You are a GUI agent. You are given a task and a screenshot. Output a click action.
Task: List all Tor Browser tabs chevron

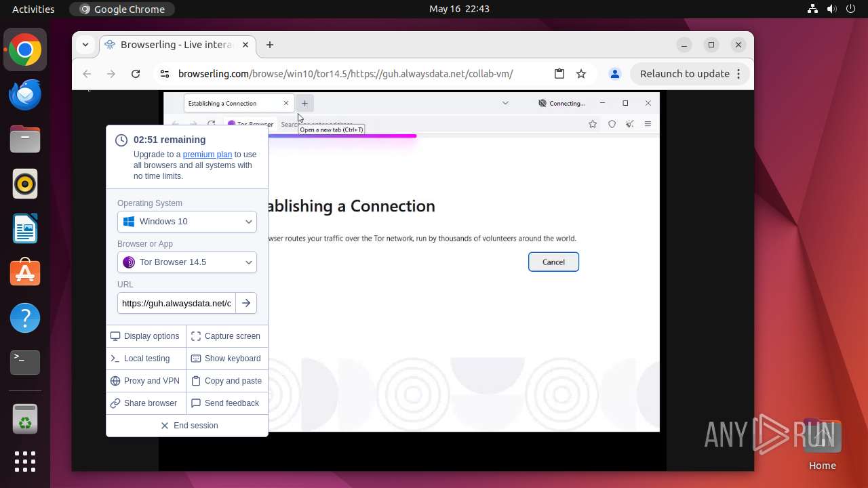[x=505, y=103]
